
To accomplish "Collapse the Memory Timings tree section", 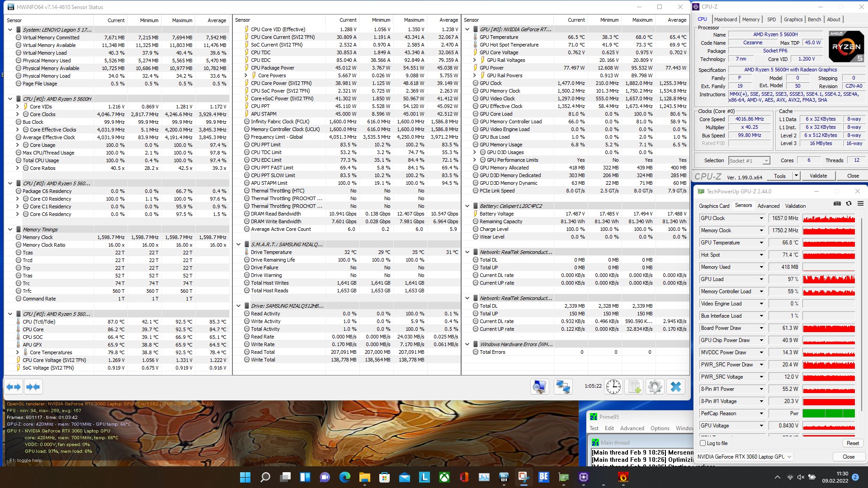I will click(10, 230).
